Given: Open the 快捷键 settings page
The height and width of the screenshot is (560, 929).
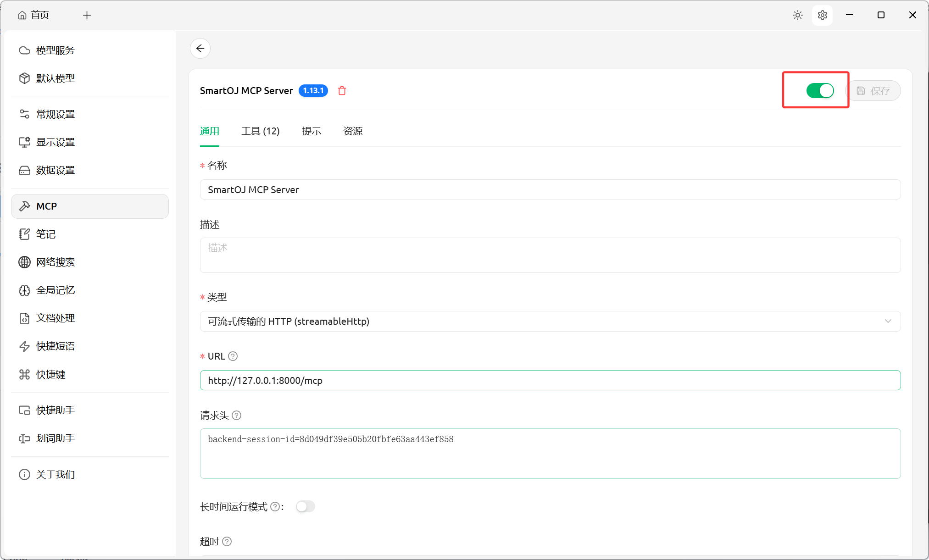Looking at the screenshot, I should click(90, 375).
